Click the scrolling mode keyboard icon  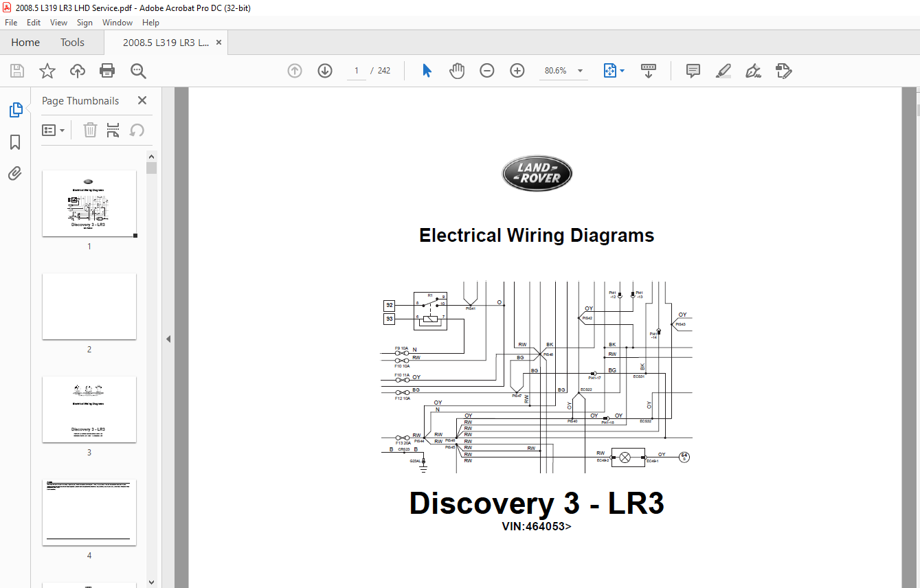pyautogui.click(x=649, y=71)
